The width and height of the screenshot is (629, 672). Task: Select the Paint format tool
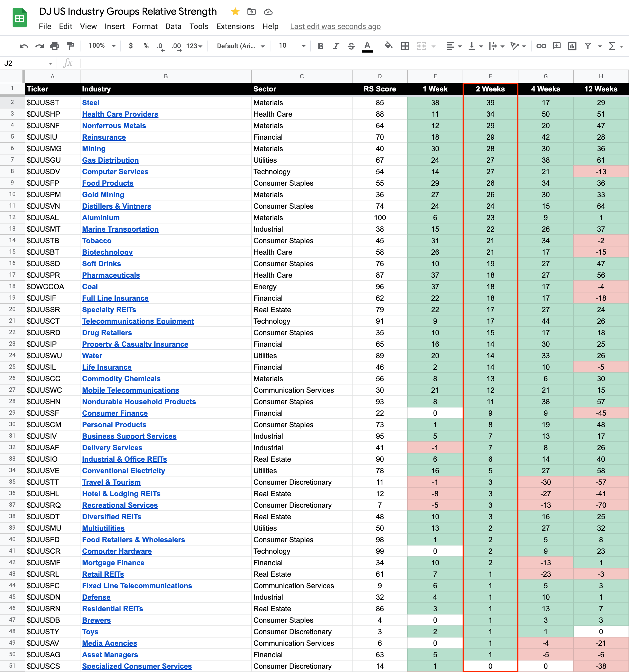tap(70, 46)
